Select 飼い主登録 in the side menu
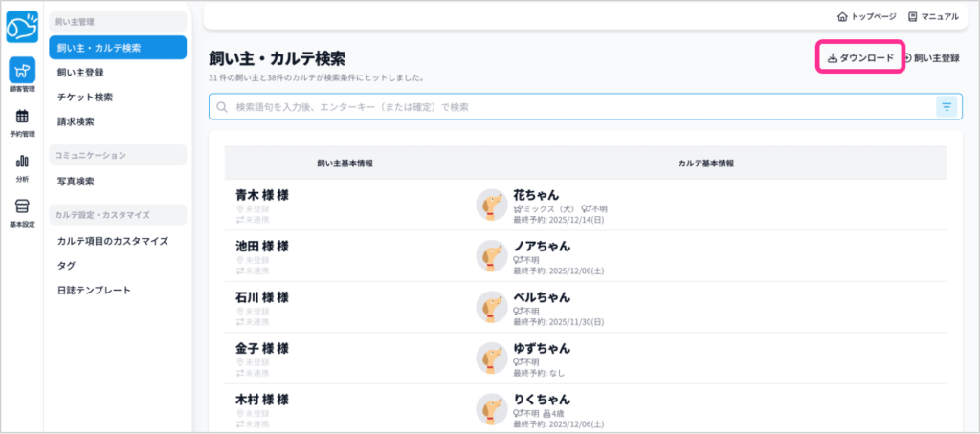Screen dimensions: 980x434 click(x=80, y=72)
